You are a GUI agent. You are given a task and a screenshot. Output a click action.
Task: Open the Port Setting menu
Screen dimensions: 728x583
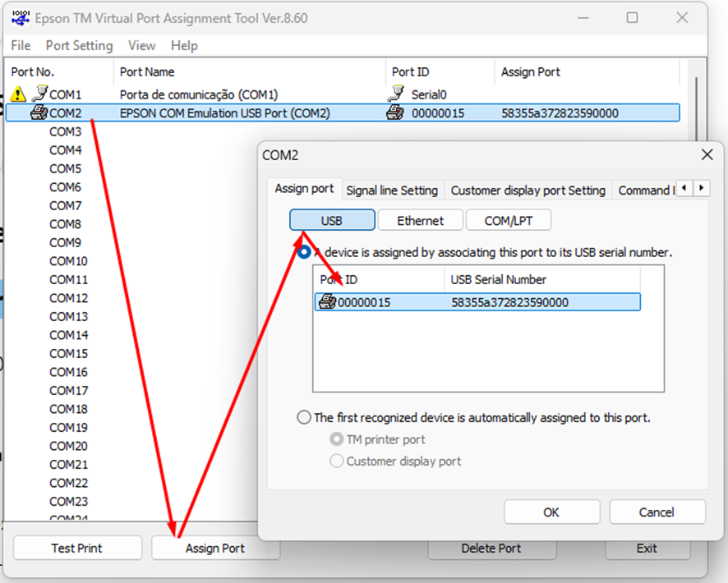coord(79,46)
